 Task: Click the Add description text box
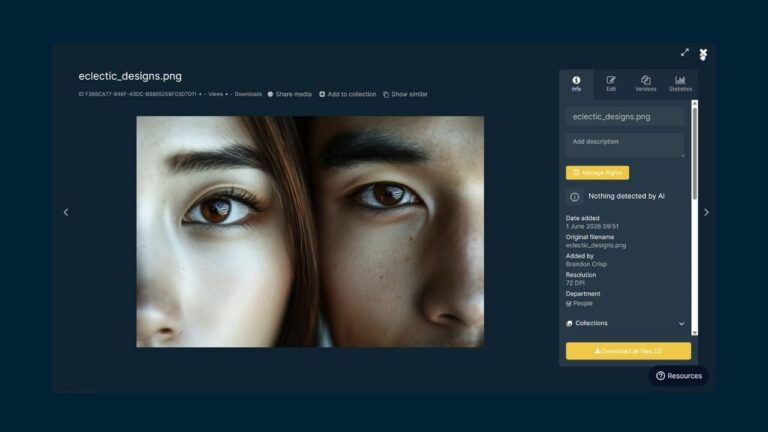[x=625, y=145]
